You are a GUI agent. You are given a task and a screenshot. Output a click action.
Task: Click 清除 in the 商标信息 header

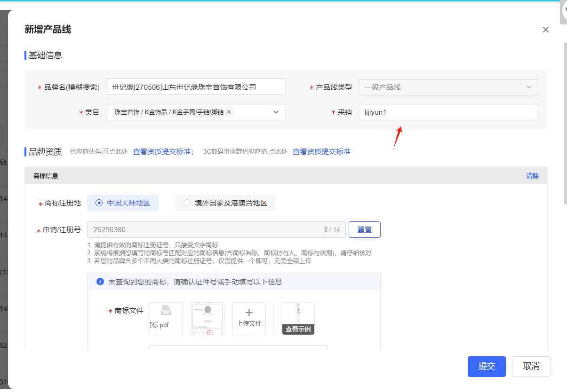click(532, 176)
